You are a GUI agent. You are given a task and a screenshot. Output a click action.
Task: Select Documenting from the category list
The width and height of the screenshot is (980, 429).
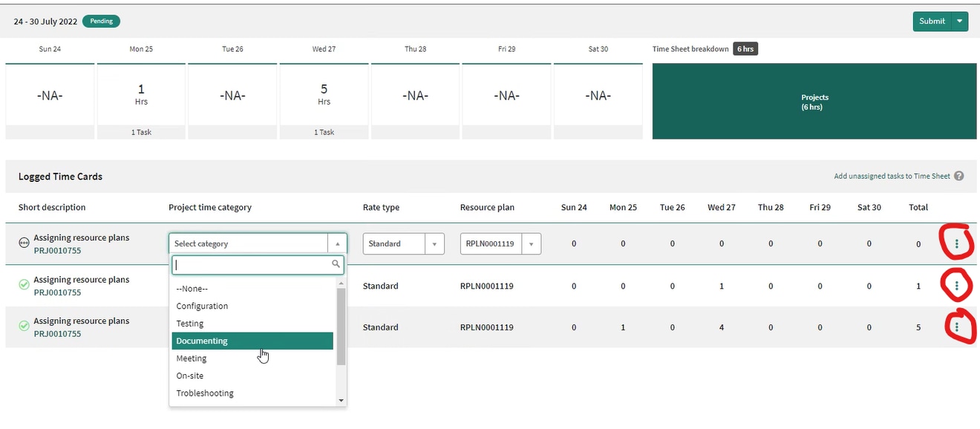pos(202,341)
